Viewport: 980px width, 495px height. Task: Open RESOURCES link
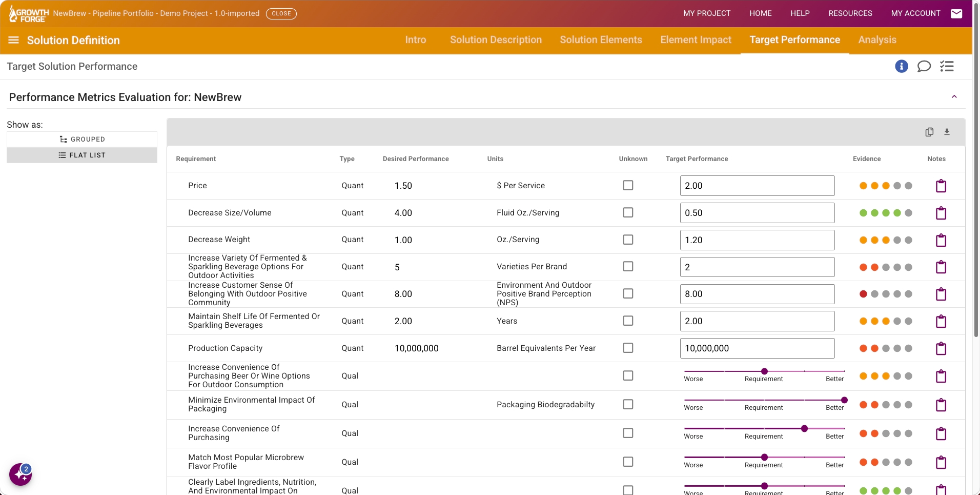tap(850, 13)
